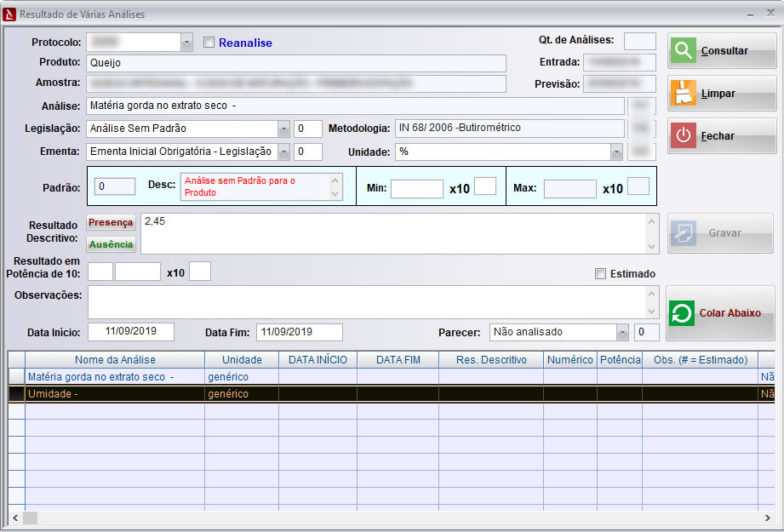Click the Colar Abaixo refresh icon
784x532 pixels.
(x=682, y=313)
